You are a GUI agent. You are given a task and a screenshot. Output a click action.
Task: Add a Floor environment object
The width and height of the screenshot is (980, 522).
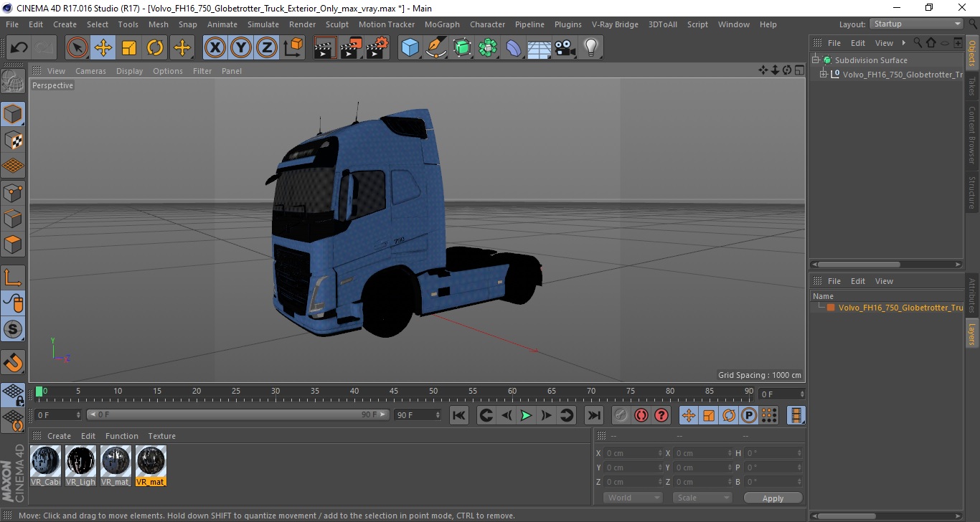539,48
